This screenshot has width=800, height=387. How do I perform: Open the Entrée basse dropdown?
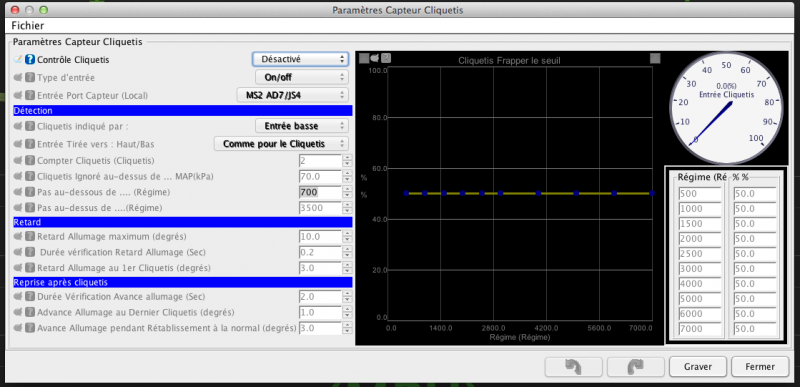pyautogui.click(x=302, y=126)
